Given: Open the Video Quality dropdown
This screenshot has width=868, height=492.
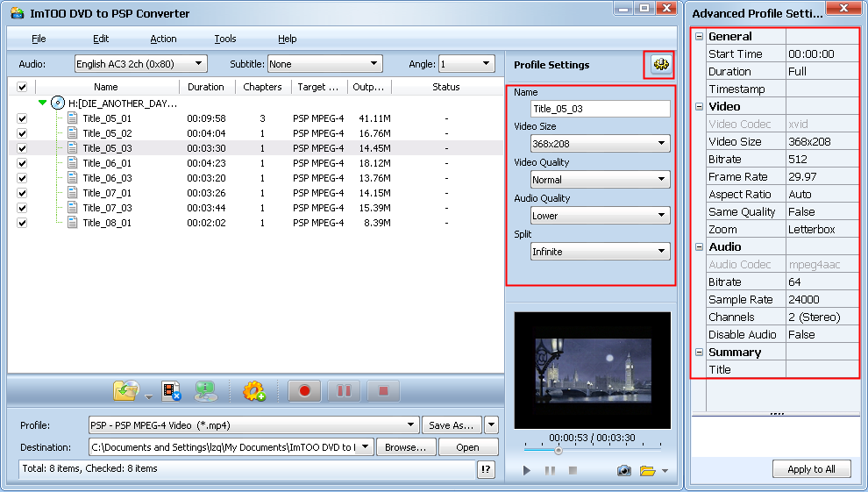Looking at the screenshot, I should click(600, 179).
